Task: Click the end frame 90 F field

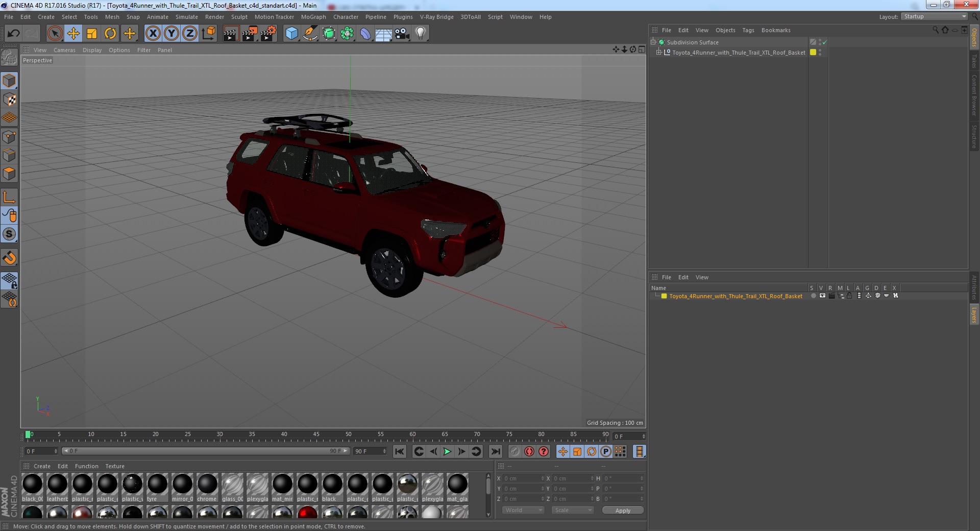Action: [370, 451]
